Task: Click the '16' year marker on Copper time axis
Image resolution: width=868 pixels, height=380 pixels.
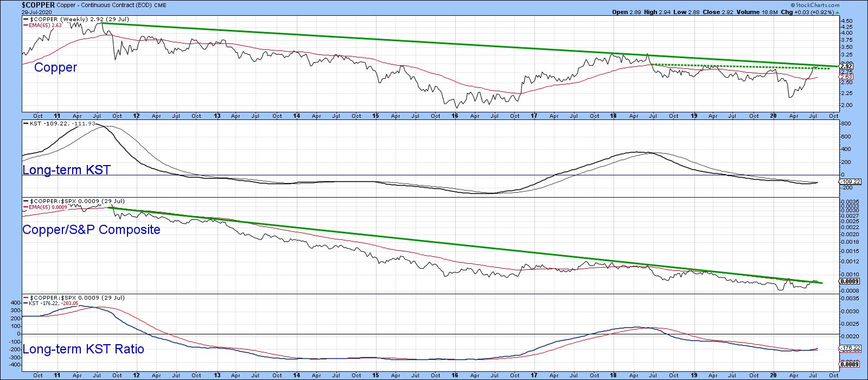Action: tap(455, 115)
